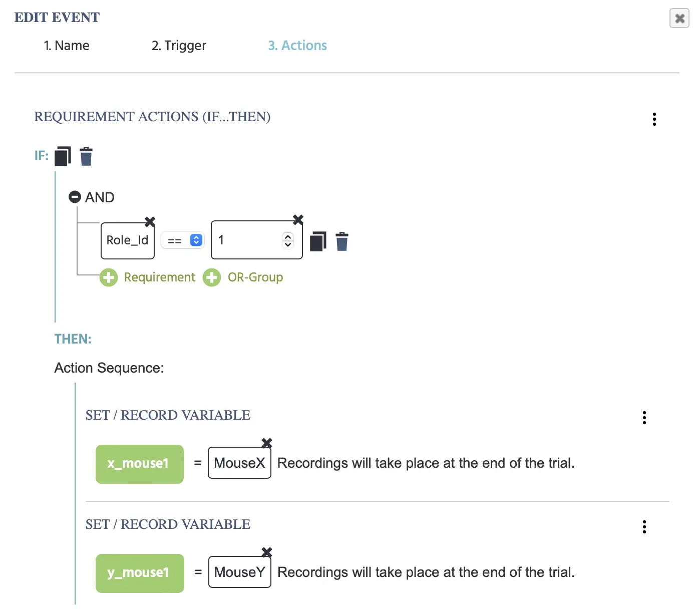693x616 pixels.
Task: Open Requirement Actions three-dot menu
Action: pos(654,119)
